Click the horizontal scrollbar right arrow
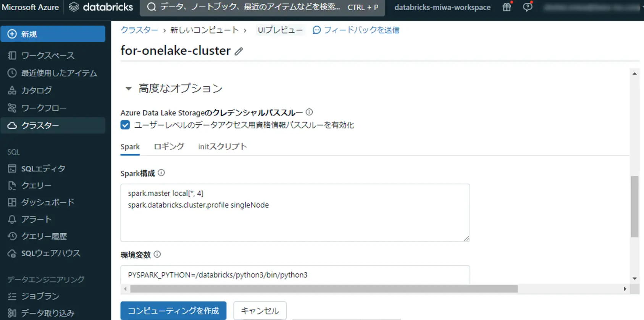Image resolution: width=644 pixels, height=320 pixels. pos(625,289)
